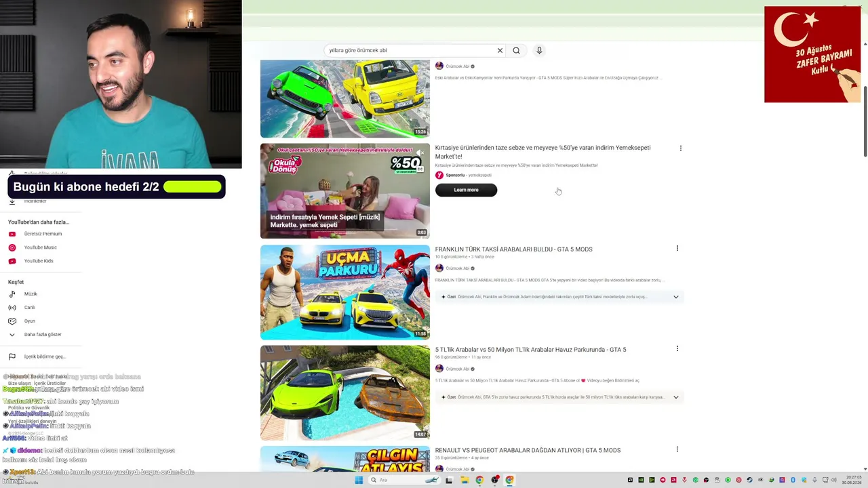Click Örümcek Abi avatar under '5 TL'lik Arabalar'
Viewport: 868px width, 488px height.
coord(439,369)
